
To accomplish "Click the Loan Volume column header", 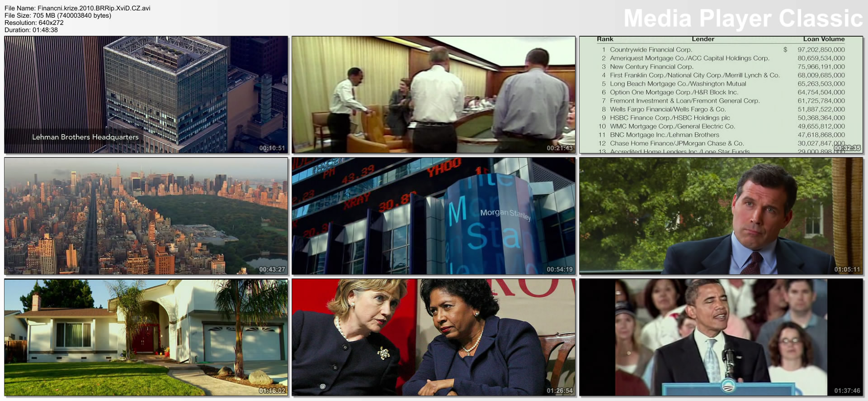I will point(823,39).
